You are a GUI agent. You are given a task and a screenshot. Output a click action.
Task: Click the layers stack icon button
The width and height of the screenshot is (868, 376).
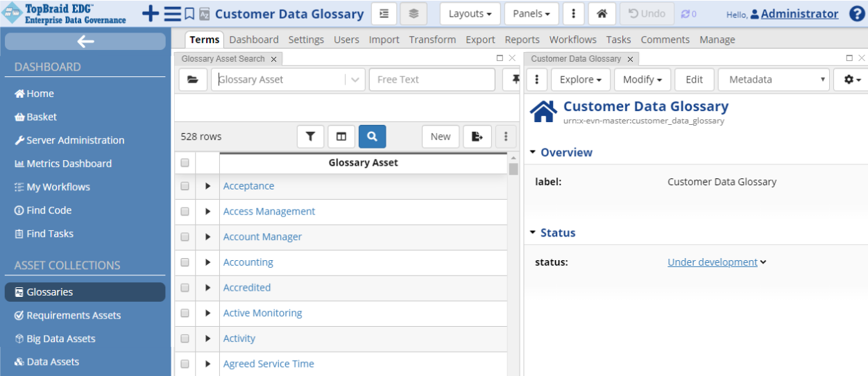click(414, 14)
